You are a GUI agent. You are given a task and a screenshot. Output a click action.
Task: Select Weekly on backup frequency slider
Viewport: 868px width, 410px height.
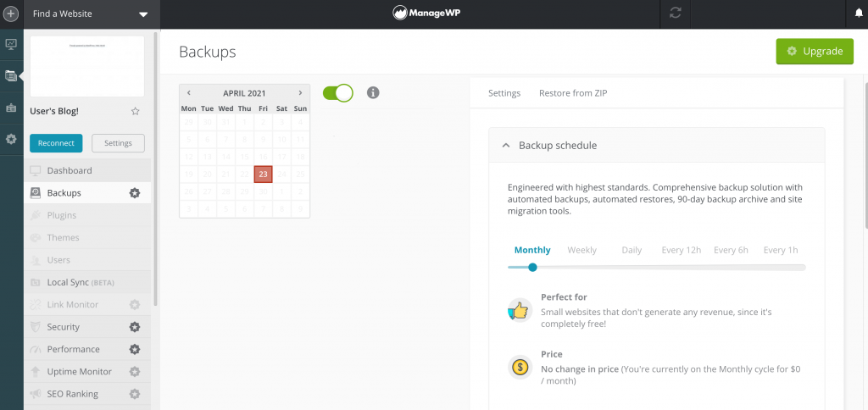pyautogui.click(x=581, y=250)
